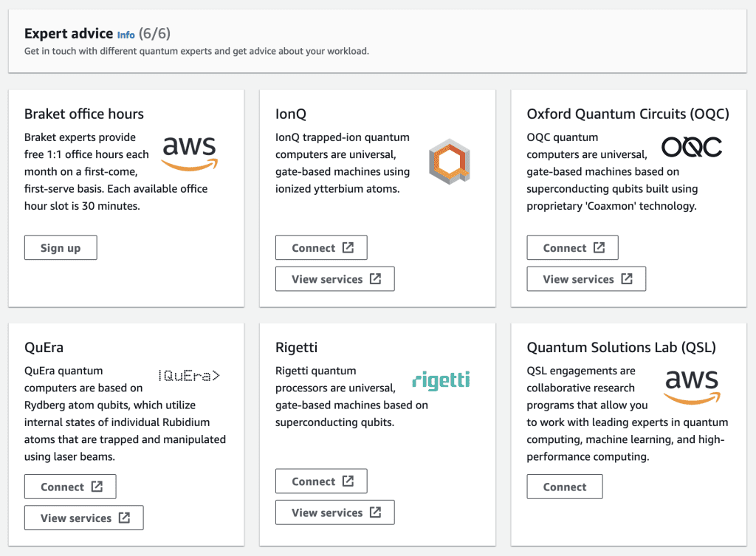The height and width of the screenshot is (556, 756).
Task: Sign up for Braket office hours
Action: pos(61,247)
